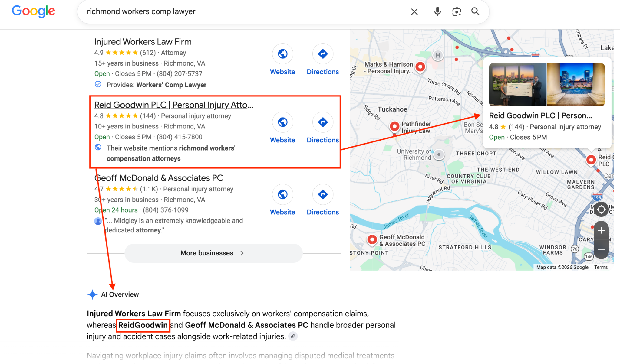Screen dimensions: 620x364
Task: Open Injured Workers Law Firm website globe icon
Action: click(x=282, y=54)
